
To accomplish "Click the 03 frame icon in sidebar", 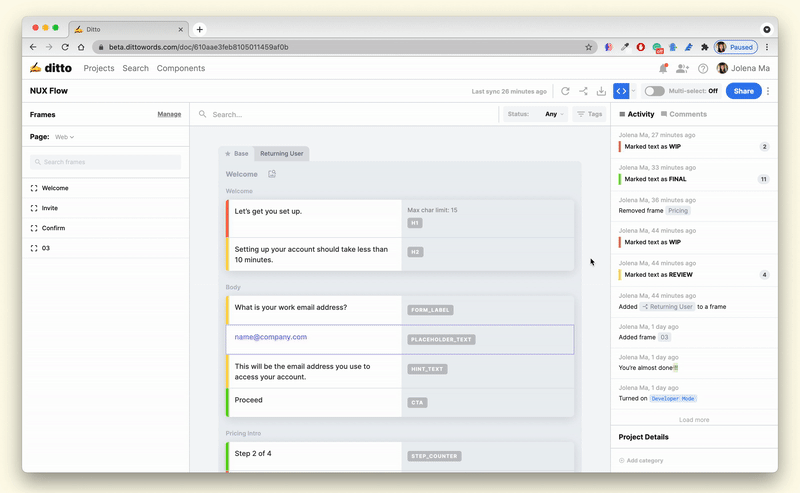I will (34, 248).
